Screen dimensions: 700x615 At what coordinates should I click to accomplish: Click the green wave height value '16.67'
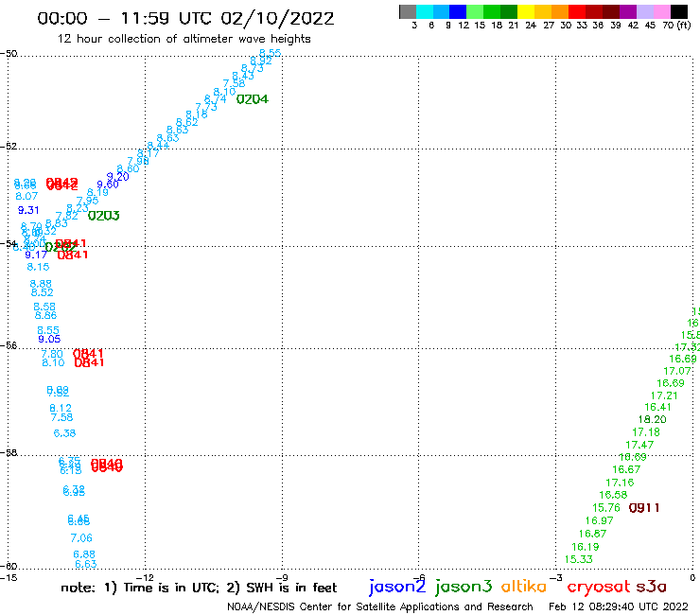pos(626,469)
